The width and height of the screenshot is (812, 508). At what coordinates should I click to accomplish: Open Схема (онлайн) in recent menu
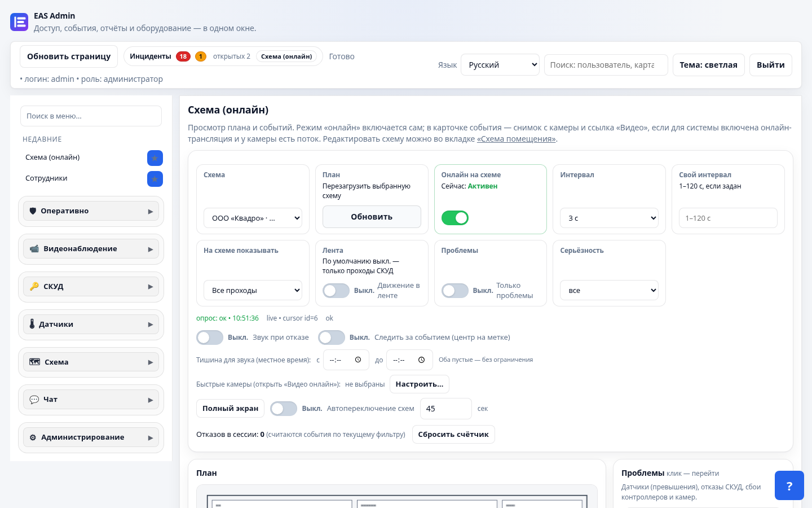tap(52, 157)
